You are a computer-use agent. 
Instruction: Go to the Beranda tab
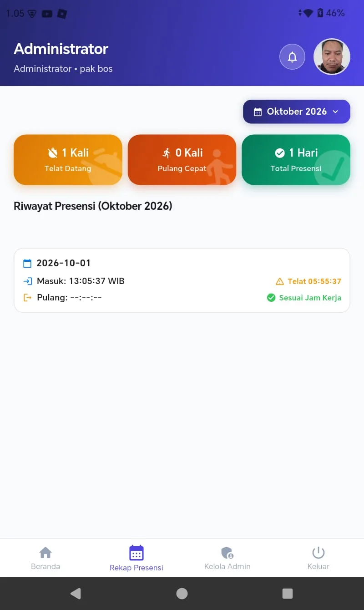tap(45, 558)
